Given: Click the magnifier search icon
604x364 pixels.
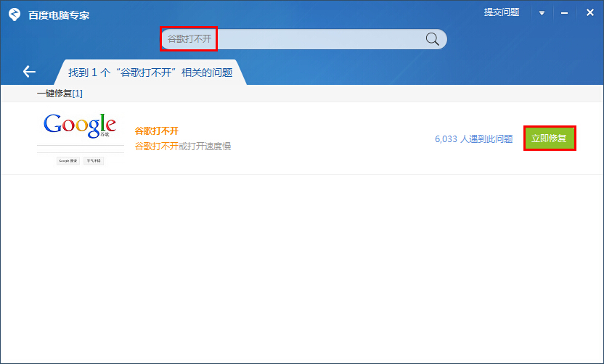Looking at the screenshot, I should [432, 39].
